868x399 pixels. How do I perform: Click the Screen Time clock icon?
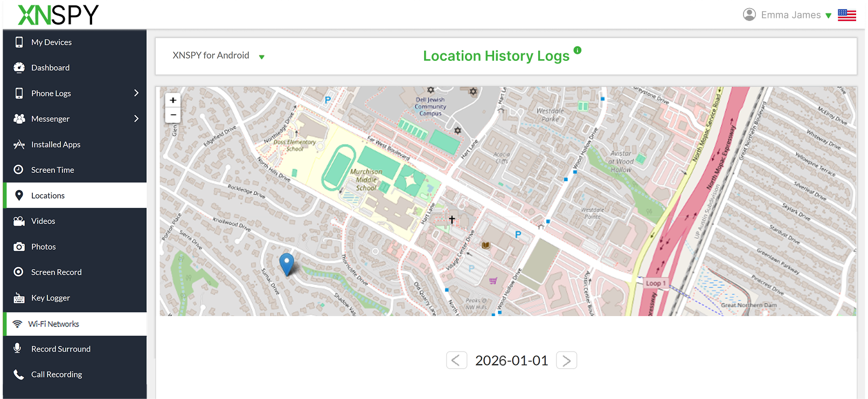[x=18, y=170]
